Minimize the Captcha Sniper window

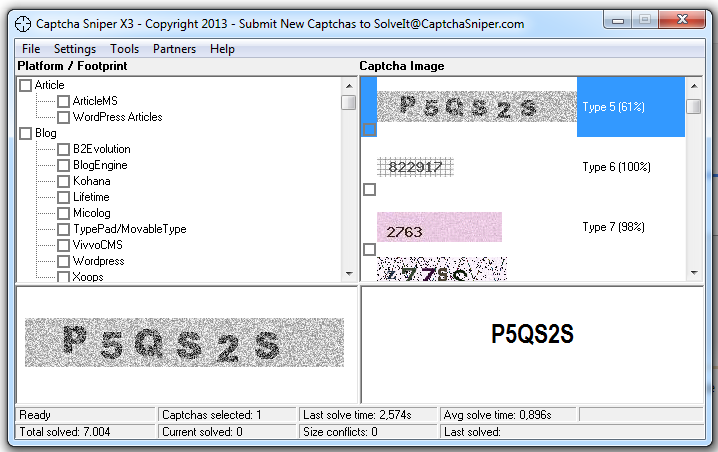pyautogui.click(x=618, y=20)
